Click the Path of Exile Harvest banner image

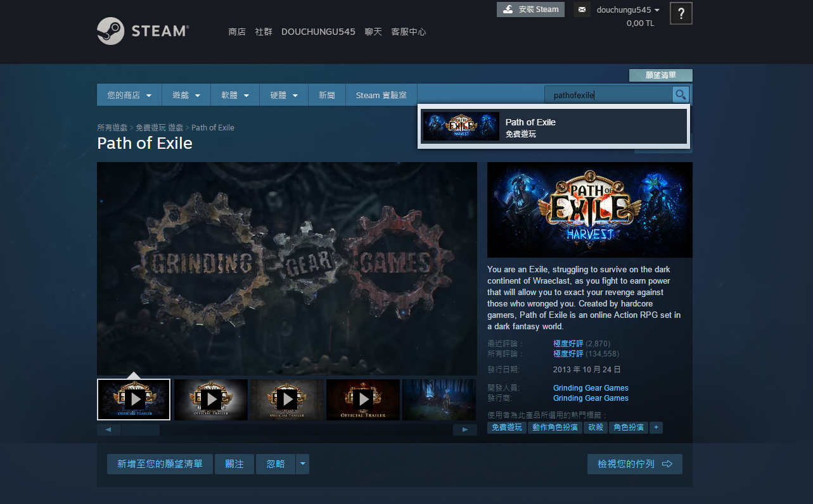click(x=590, y=210)
